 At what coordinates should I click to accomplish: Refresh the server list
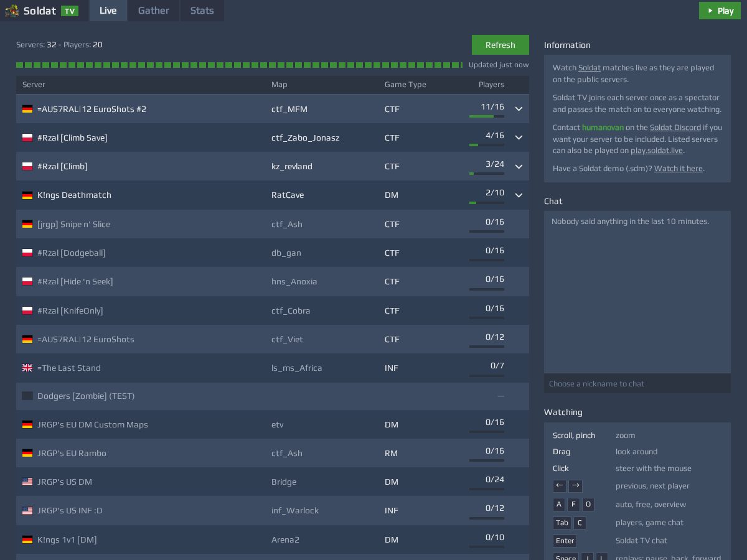click(500, 45)
